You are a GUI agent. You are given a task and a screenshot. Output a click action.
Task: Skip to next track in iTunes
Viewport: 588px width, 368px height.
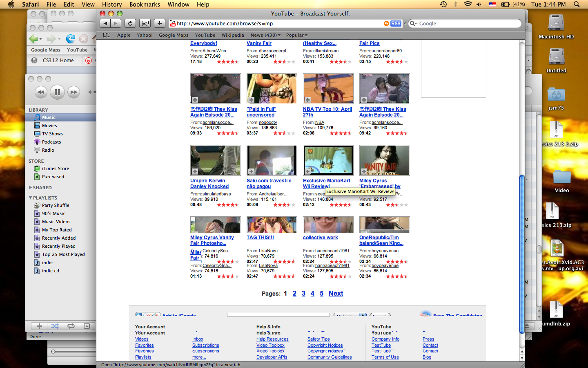pos(73,92)
